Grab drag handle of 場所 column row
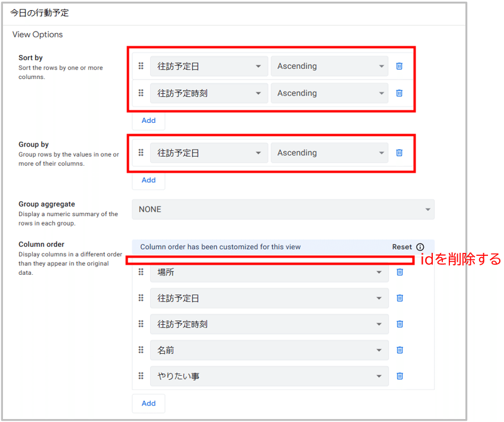This screenshot has width=504, height=422. tap(141, 272)
